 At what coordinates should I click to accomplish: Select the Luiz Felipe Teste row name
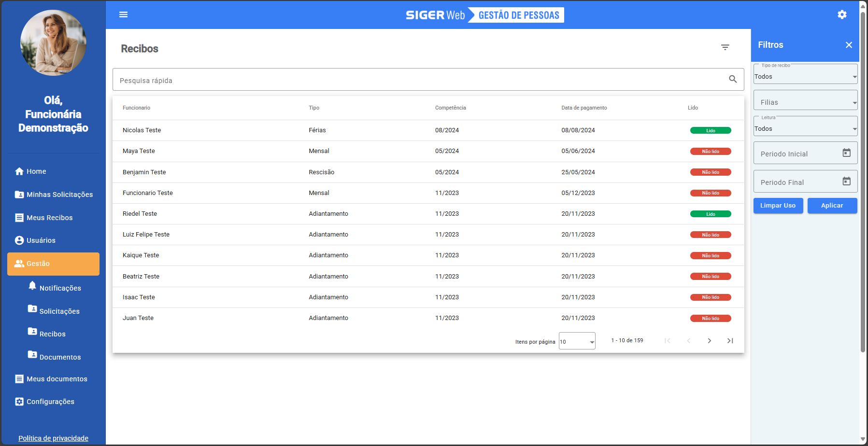(x=146, y=235)
